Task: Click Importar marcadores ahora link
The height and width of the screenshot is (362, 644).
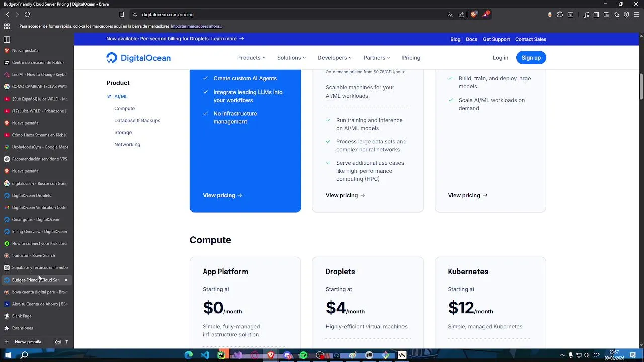Action: pyautogui.click(x=196, y=26)
